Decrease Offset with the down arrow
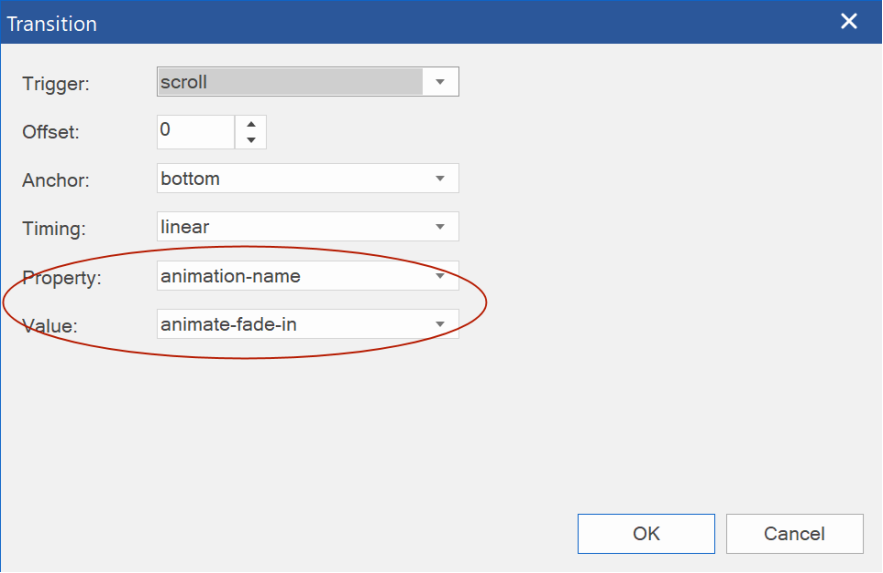The height and width of the screenshot is (573, 883). [x=251, y=140]
